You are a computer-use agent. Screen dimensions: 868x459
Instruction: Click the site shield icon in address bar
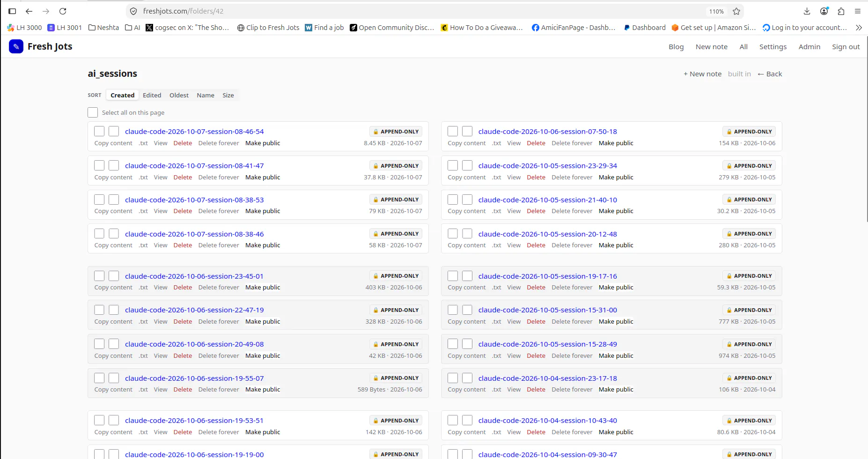[x=133, y=11]
